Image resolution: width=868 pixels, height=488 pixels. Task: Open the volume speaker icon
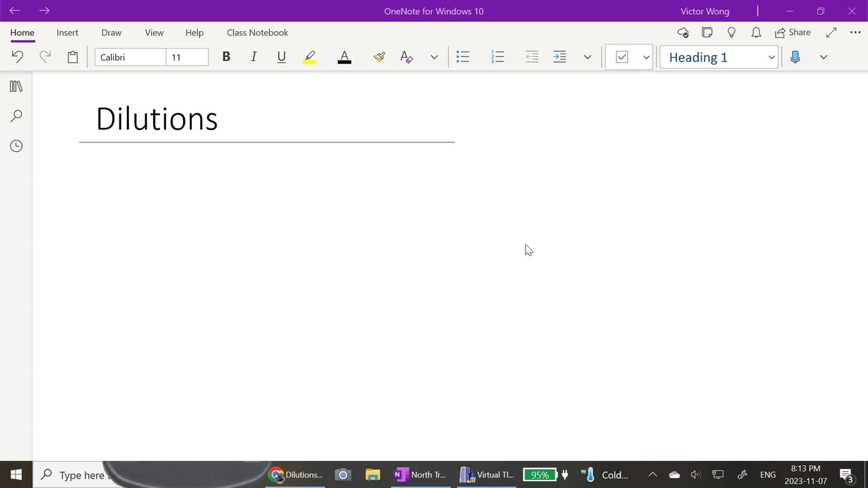[696, 474]
